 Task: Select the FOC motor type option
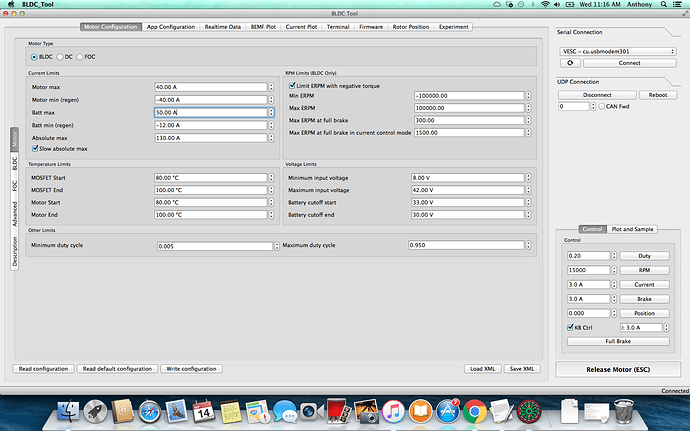[79, 57]
